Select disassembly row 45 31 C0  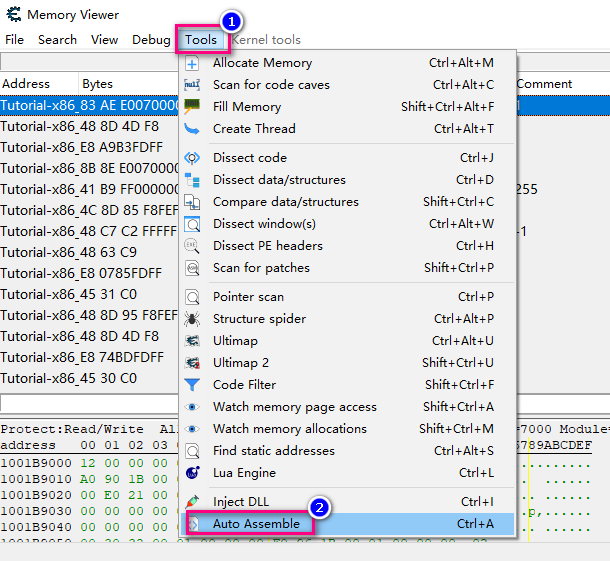(89, 295)
